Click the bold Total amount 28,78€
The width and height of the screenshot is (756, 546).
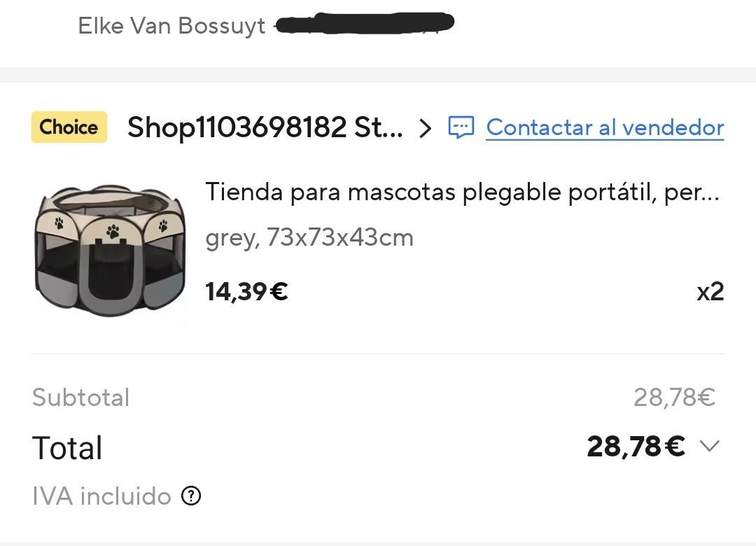point(636,446)
